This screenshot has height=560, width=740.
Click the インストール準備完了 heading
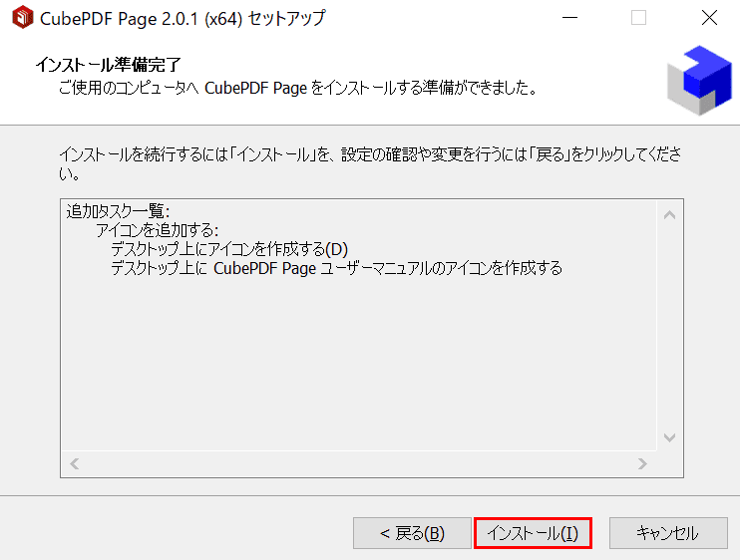108,65
